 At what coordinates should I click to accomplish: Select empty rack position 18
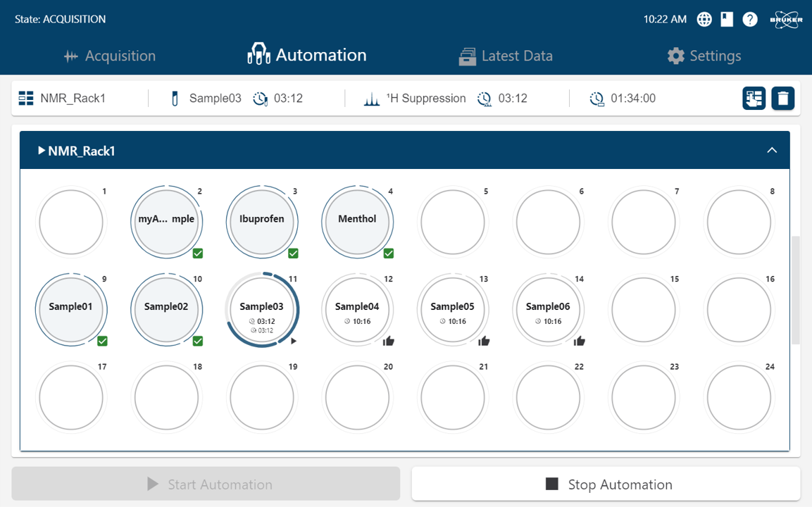[x=166, y=397]
